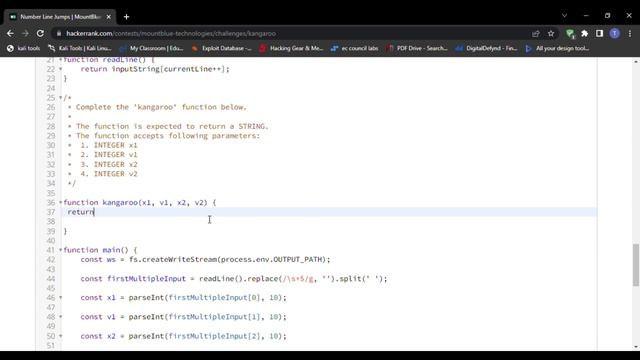Open Kali Tools | Kali Linux bookmark
This screenshot has width=640, height=360.
tap(80, 48)
